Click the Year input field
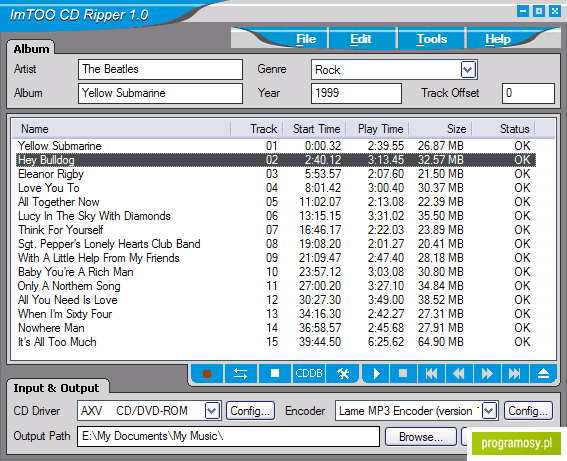 (356, 93)
